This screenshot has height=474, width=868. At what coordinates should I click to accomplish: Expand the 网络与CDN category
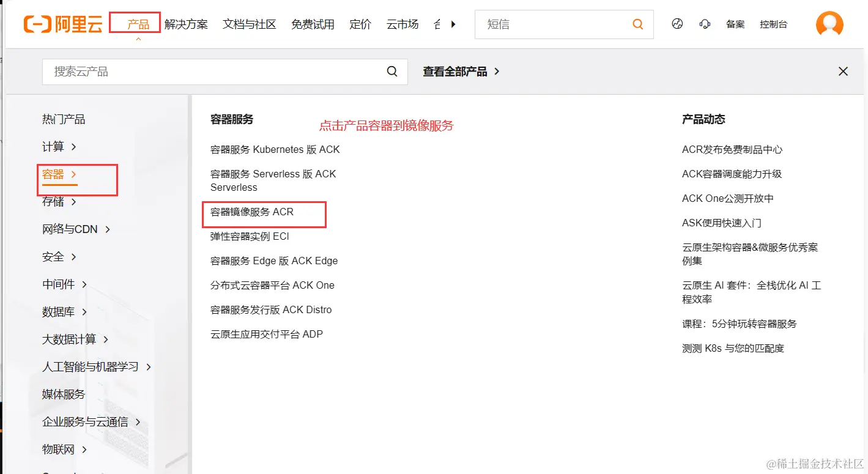coord(76,229)
